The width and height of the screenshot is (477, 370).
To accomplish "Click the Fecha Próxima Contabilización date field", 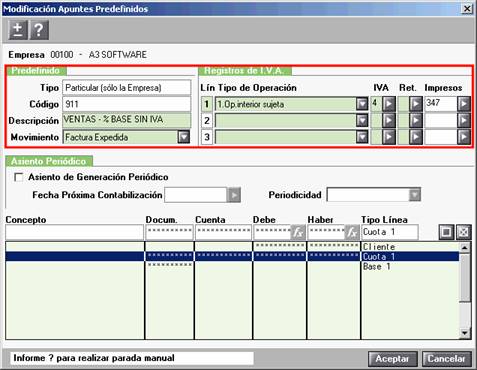I will (x=196, y=195).
